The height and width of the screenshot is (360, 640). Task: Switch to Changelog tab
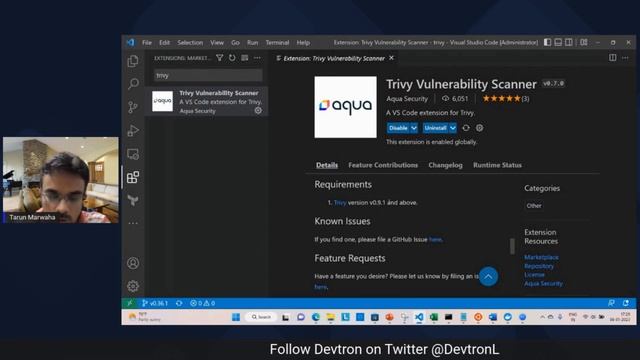tap(445, 165)
